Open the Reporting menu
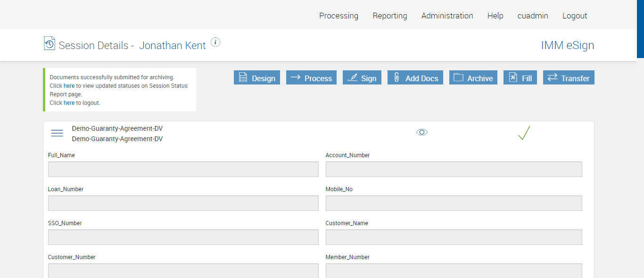 [390, 16]
